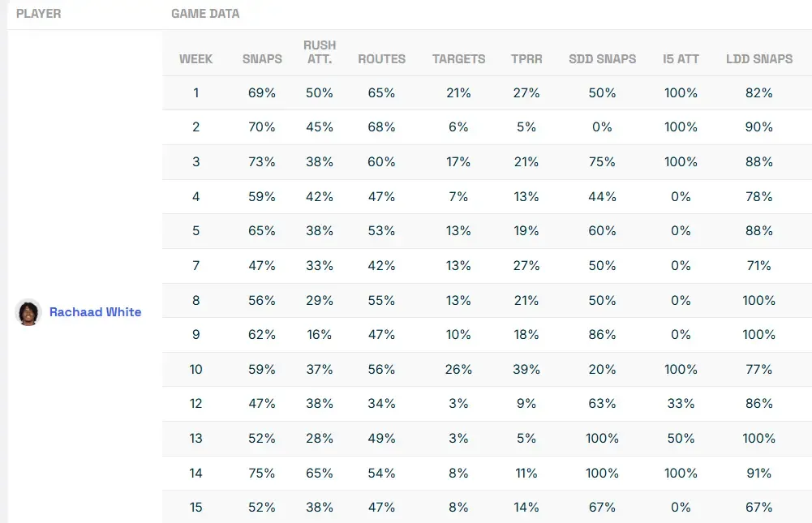This screenshot has width=812, height=523.
Task: Sort by SDD SNAPS column header
Action: point(603,59)
